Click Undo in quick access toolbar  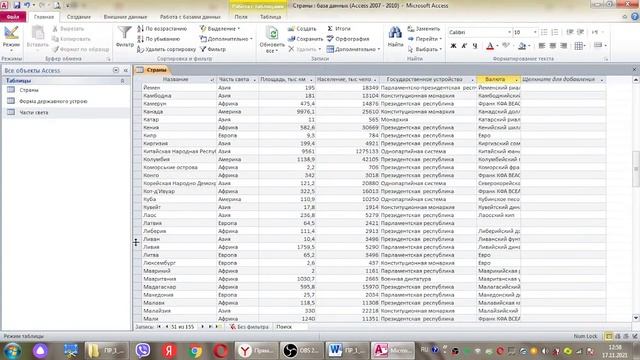pyautogui.click(x=27, y=5)
